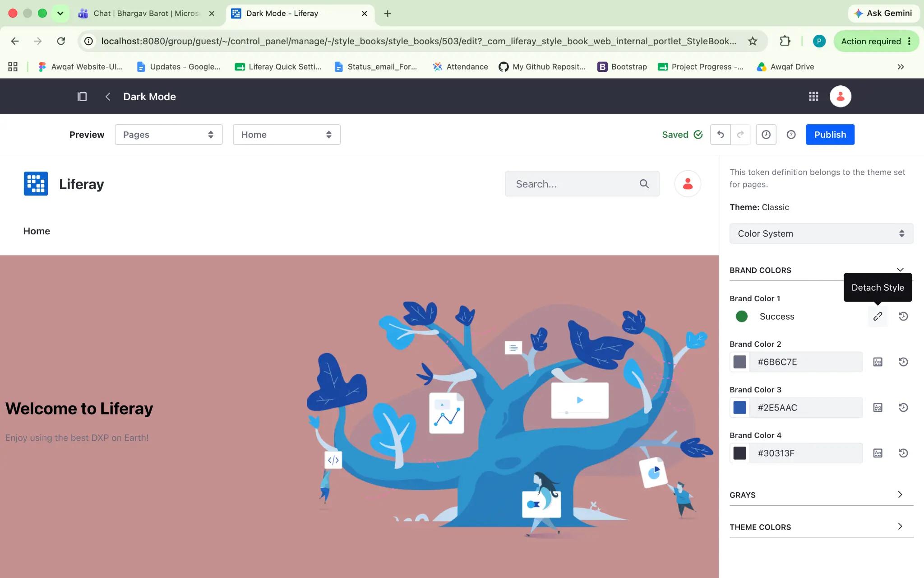
Task: Open the Chrome extensions puzzle icon
Action: (x=785, y=42)
